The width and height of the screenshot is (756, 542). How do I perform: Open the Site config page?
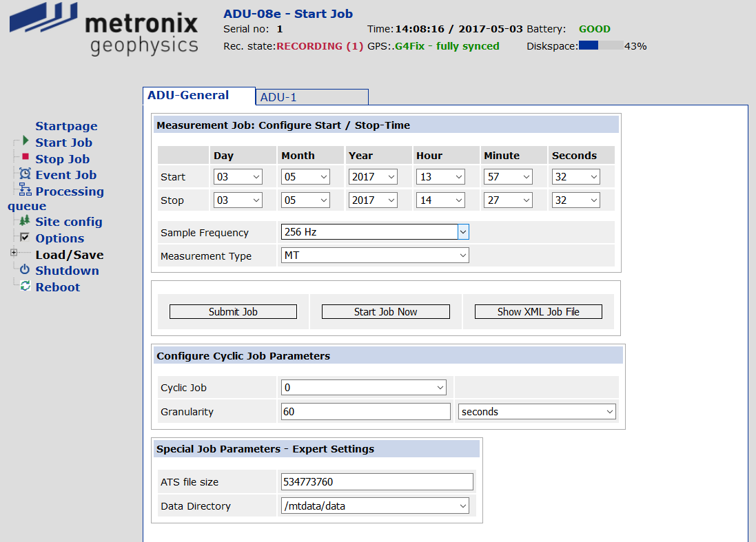pyautogui.click(x=69, y=222)
